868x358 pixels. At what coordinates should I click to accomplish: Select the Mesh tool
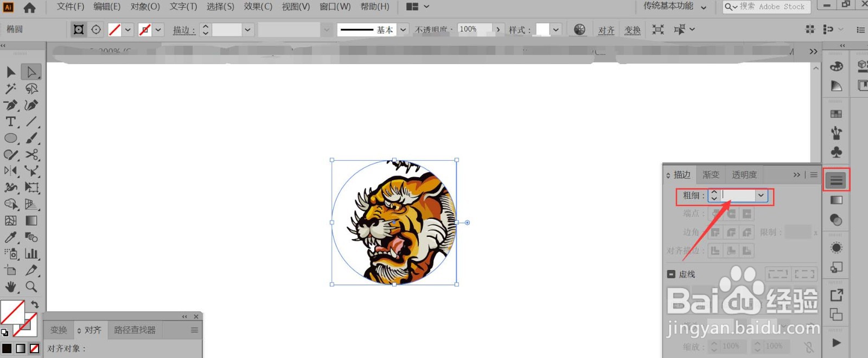click(11, 221)
